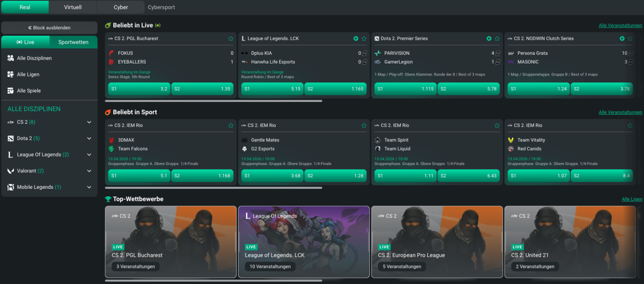Click the Mobile Legends discipline icon
Image resolution: width=644 pixels, height=284 pixels.
click(11, 187)
